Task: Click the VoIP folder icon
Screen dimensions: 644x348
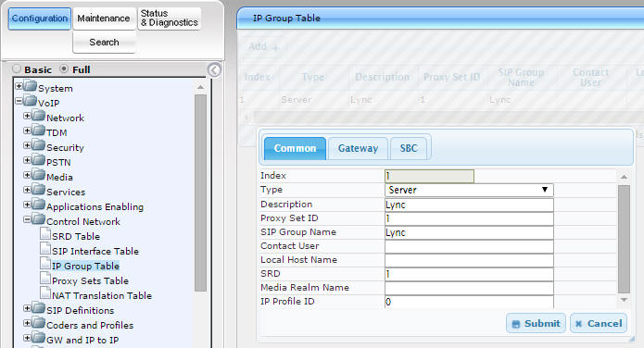Action: point(31,101)
